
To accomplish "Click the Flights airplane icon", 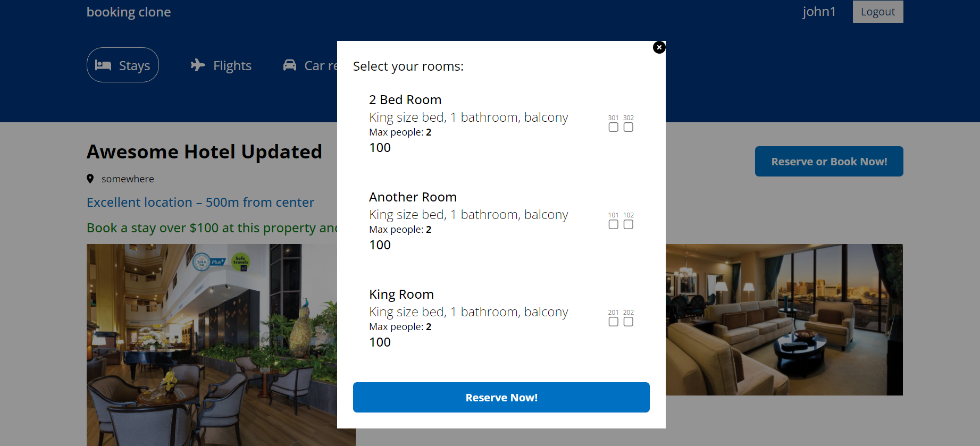I will [197, 65].
